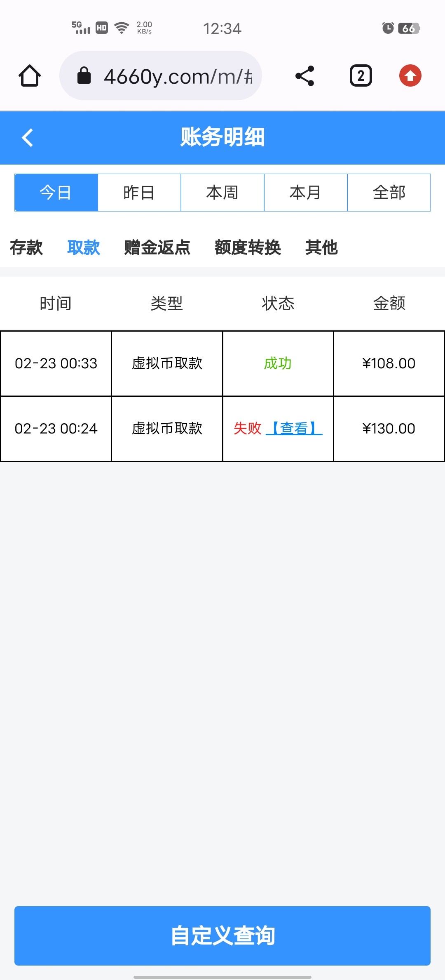
Task: Show 全部 date range records
Action: point(389,193)
